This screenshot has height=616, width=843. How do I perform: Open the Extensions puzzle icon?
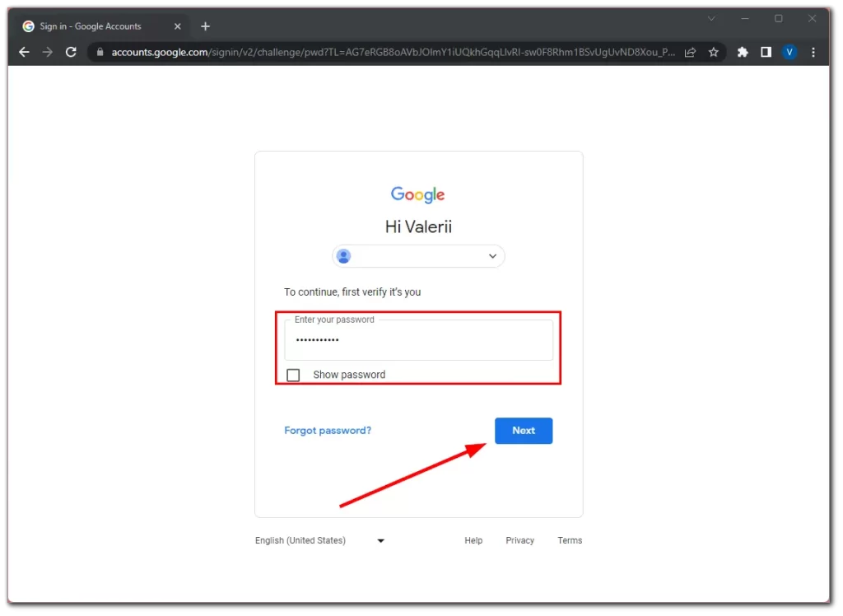pos(743,52)
